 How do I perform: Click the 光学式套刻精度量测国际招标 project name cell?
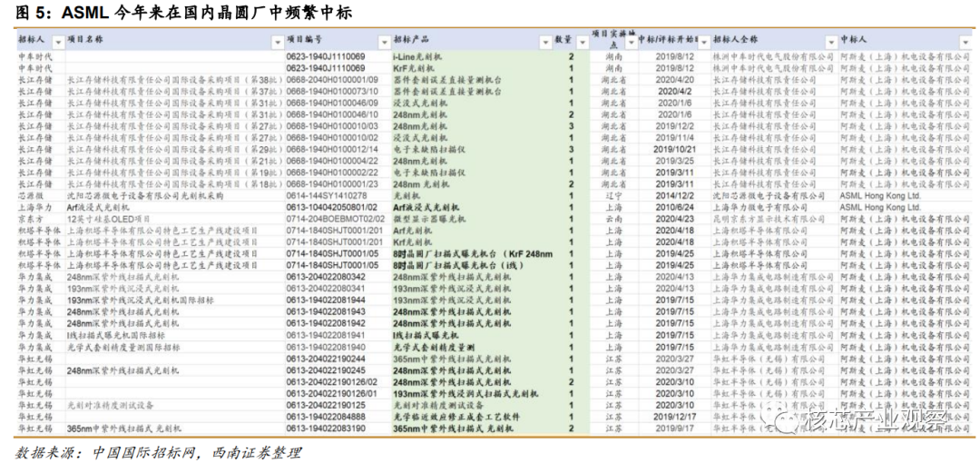pyautogui.click(x=123, y=346)
